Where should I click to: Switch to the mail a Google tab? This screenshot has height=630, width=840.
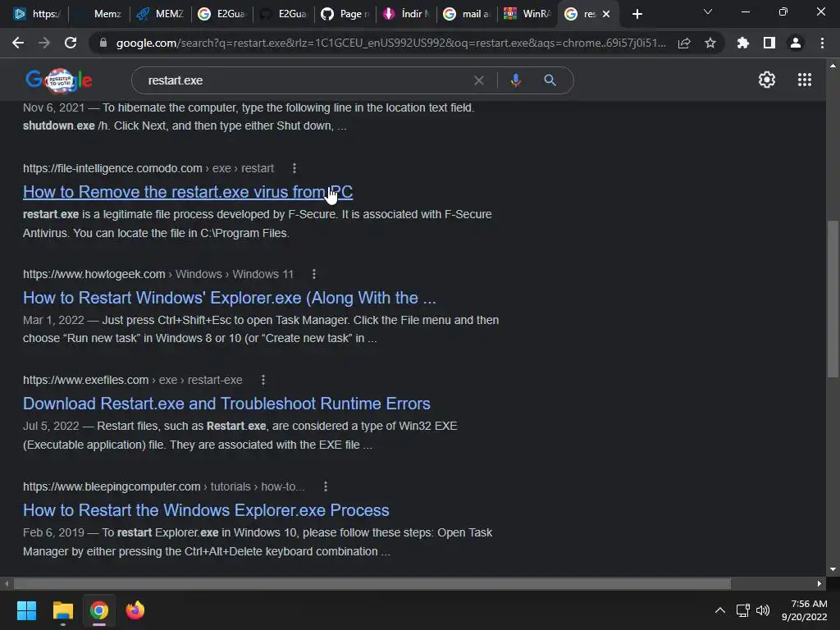(x=467, y=14)
